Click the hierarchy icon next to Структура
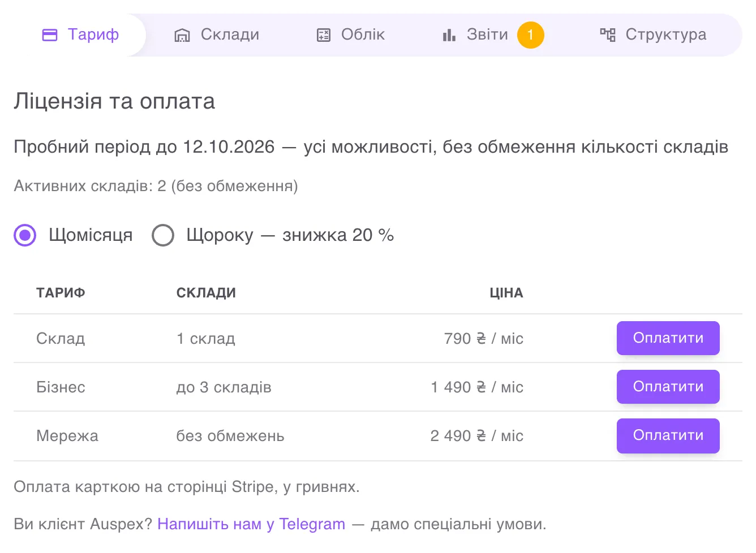The image size is (756, 553). pyautogui.click(x=607, y=35)
